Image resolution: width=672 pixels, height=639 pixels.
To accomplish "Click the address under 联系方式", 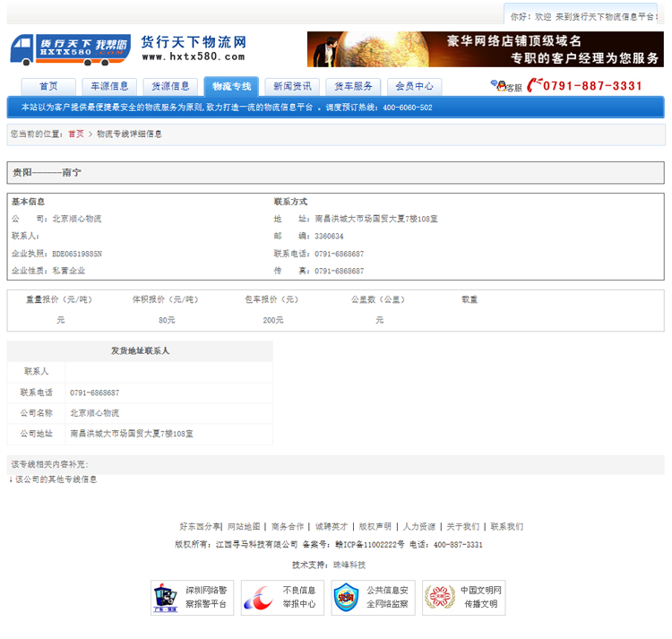I will (376, 219).
